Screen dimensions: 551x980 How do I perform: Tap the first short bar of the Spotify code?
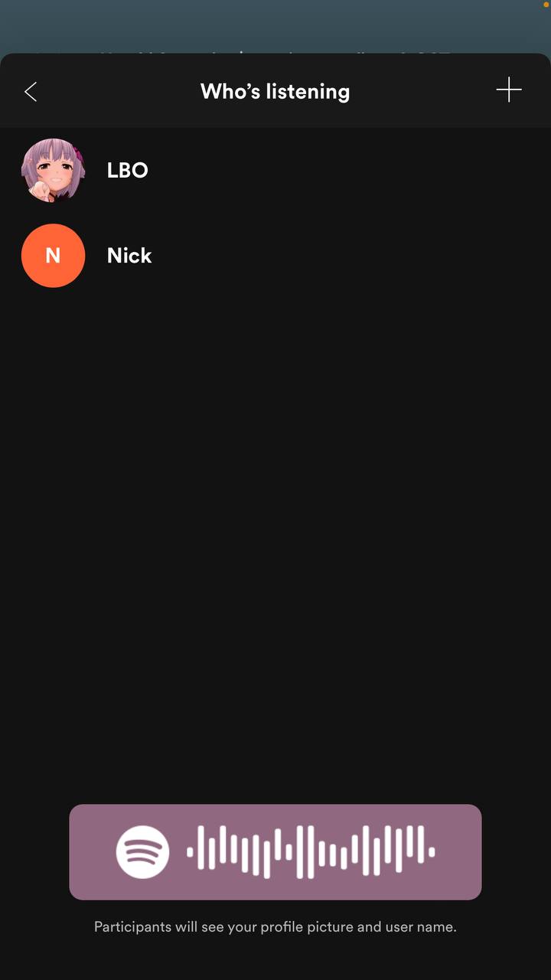190,851
